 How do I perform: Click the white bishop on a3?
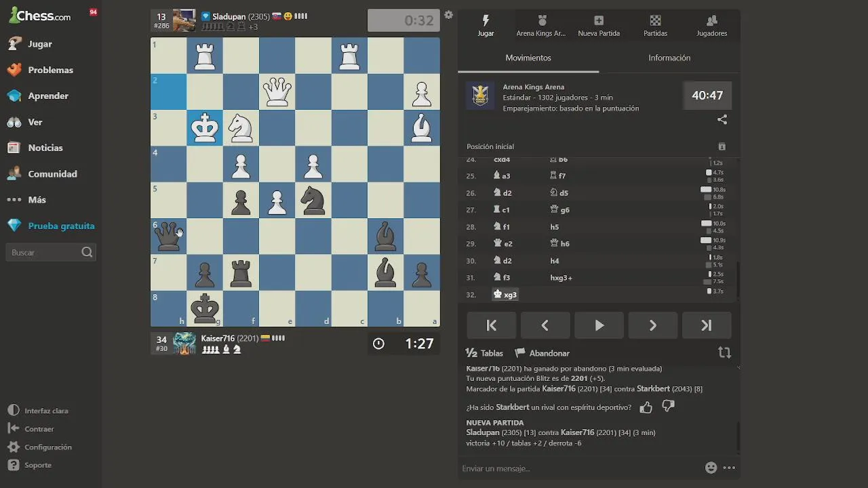422,127
